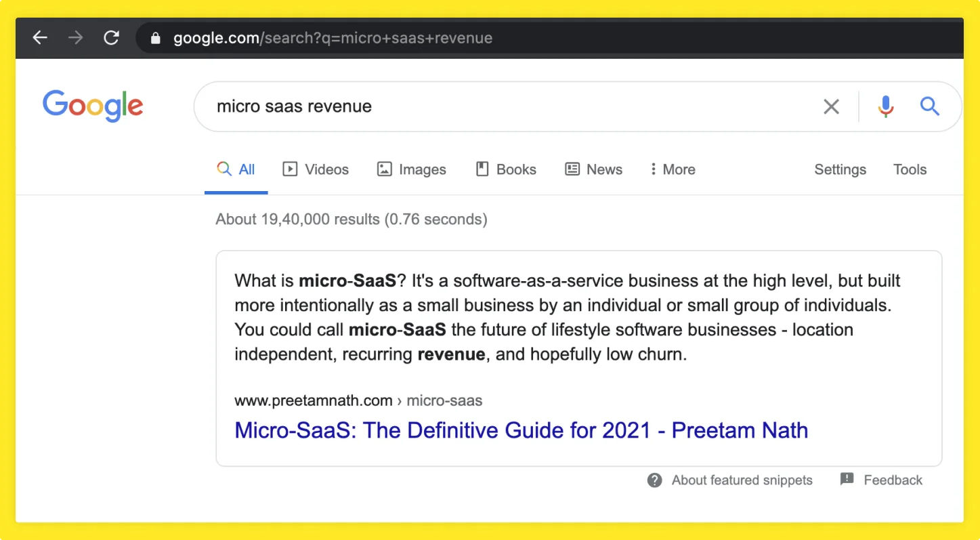Click the question mark icon near featured snippets
The image size is (980, 540).
[654, 480]
